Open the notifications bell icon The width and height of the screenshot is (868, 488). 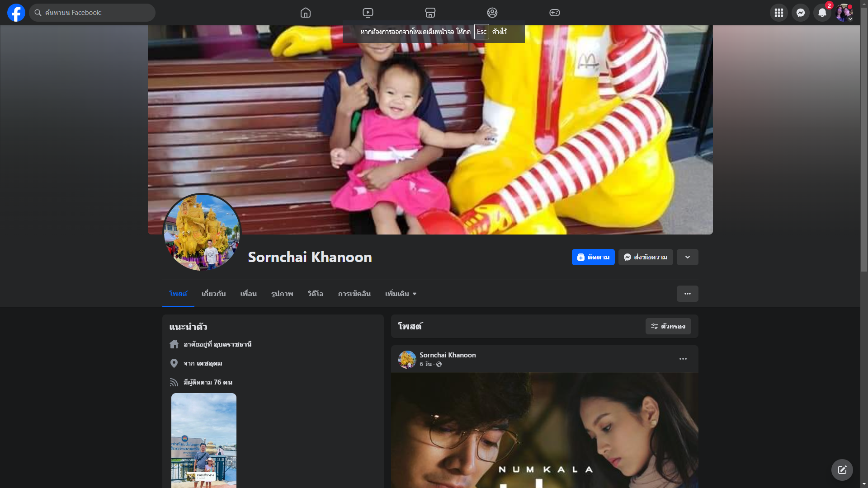tap(822, 13)
